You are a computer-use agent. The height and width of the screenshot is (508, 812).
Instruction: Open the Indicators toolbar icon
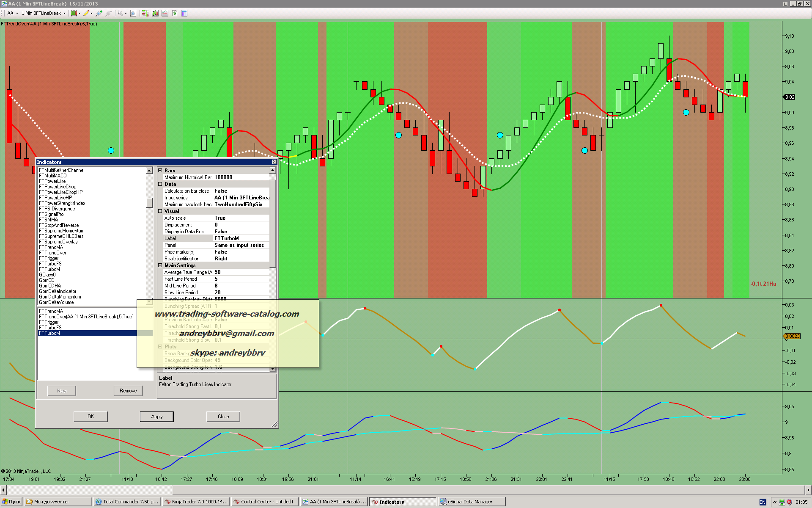[165, 13]
